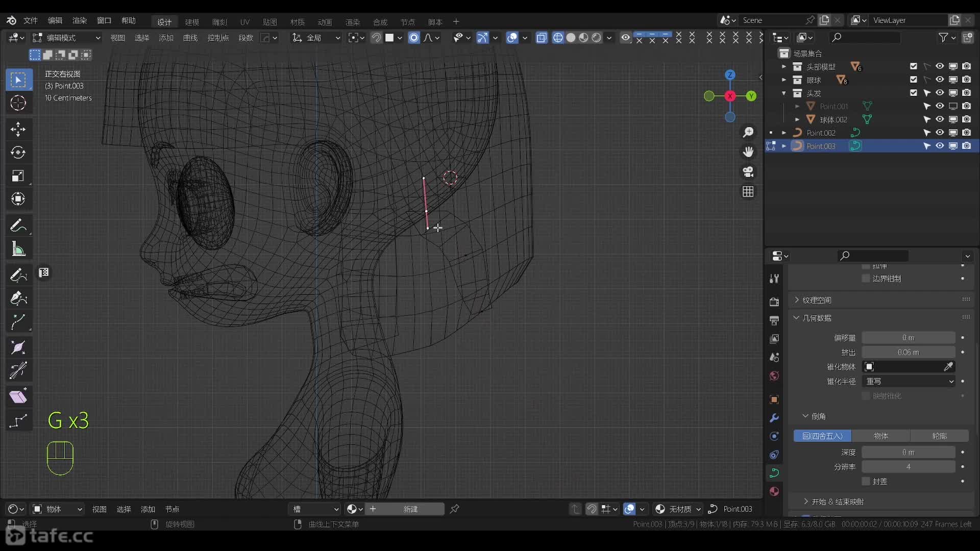980x551 pixels.
Task: Select the Extrude curve tool
Action: pos(18,321)
